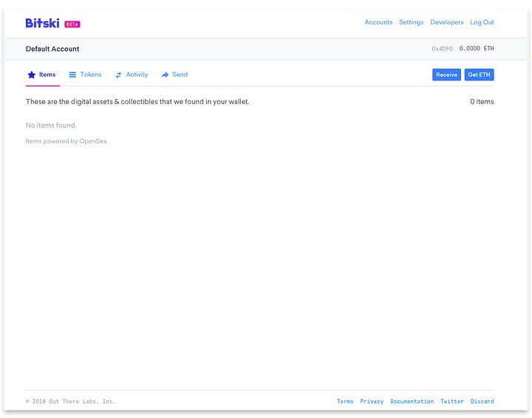Image resolution: width=532 pixels, height=418 pixels.
Task: Open Accounts in top navigation
Action: coord(378,22)
